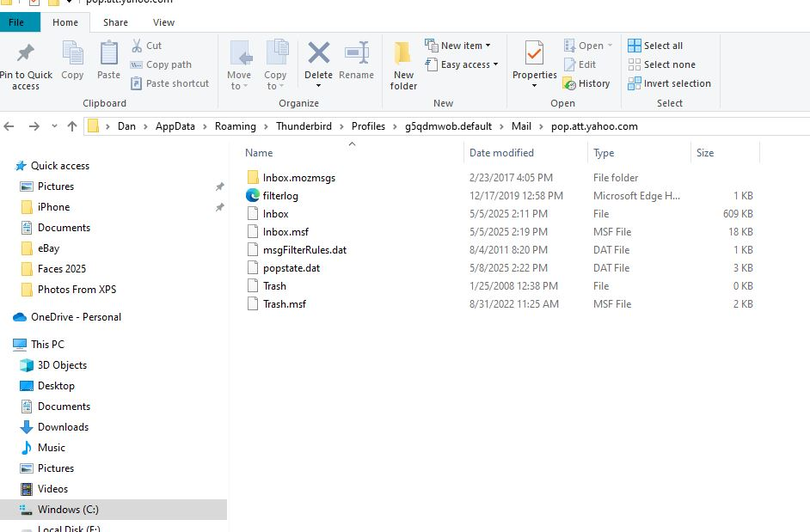Image resolution: width=810 pixels, height=532 pixels.
Task: Click Invert selection
Action: point(669,83)
